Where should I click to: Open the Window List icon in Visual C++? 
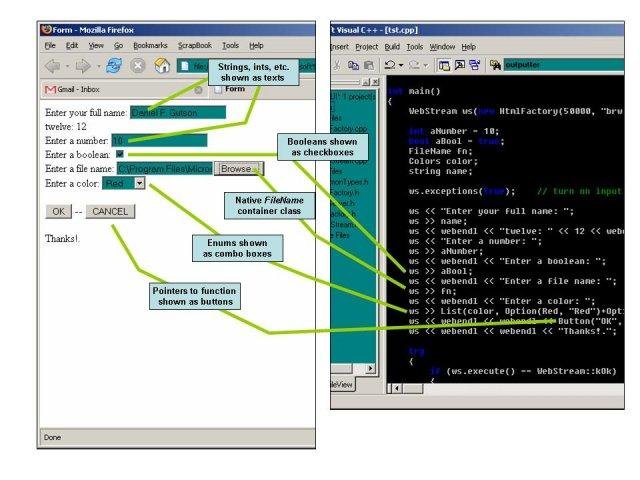coord(474,65)
